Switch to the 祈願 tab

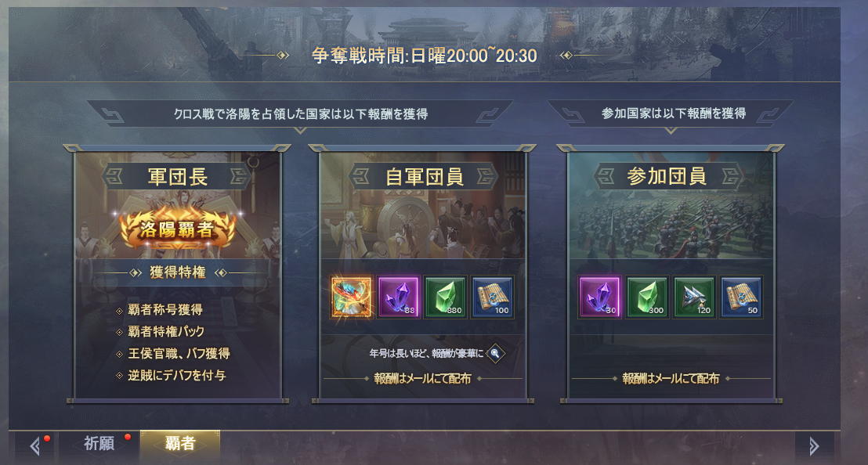pyautogui.click(x=99, y=444)
